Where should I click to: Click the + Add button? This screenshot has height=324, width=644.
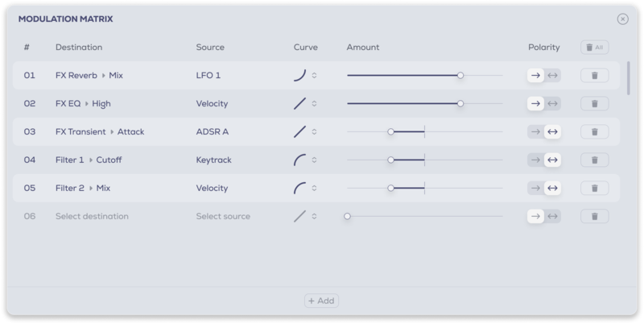[x=321, y=301]
